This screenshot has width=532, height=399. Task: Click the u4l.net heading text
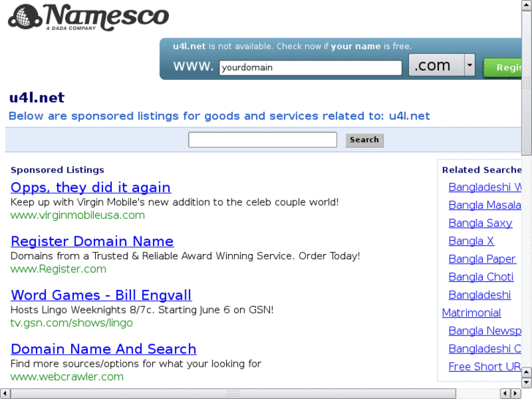coord(37,98)
